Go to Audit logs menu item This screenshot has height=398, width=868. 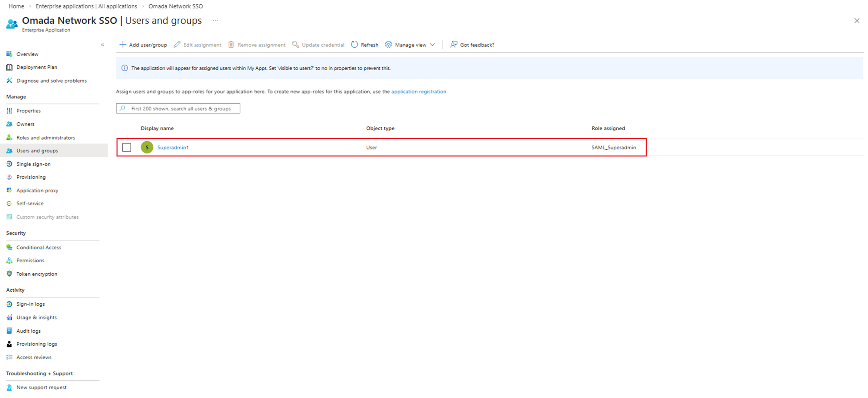tap(28, 331)
